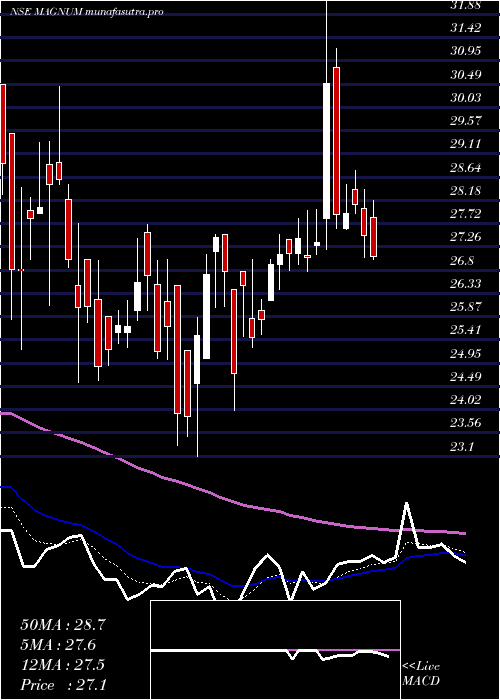Click the tallest white candlestick body
The image size is (500, 700).
coord(327,151)
